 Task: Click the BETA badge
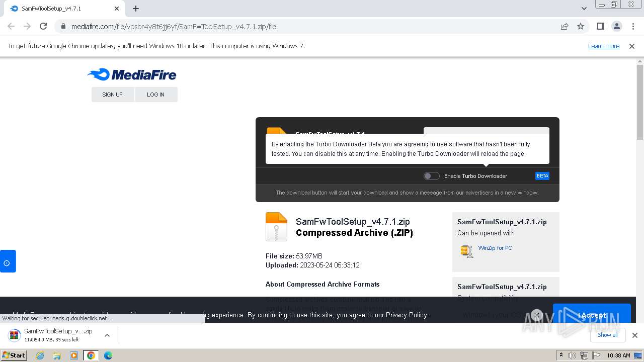(x=542, y=176)
